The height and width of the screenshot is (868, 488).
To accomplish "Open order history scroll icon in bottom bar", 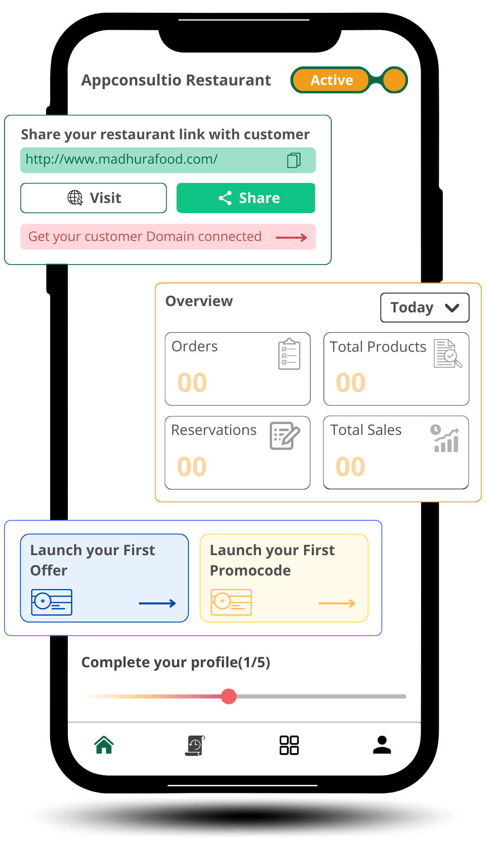I will click(195, 745).
